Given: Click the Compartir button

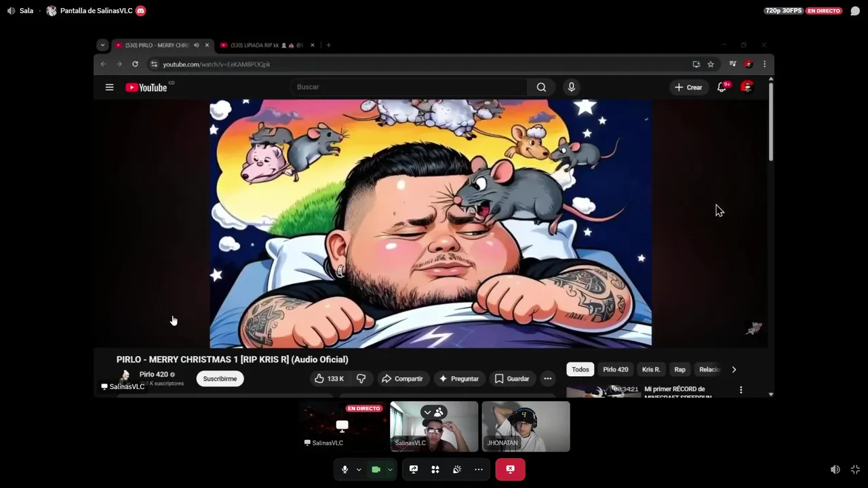Looking at the screenshot, I should (x=402, y=379).
